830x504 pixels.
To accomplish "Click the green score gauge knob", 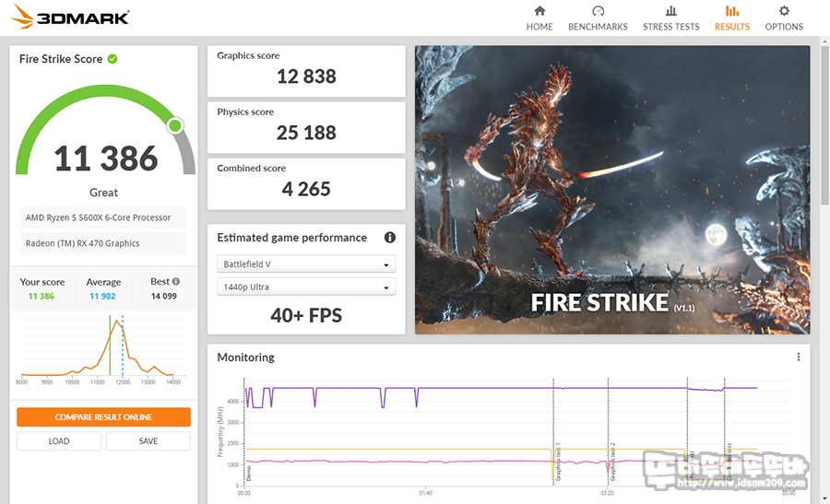I will 174,126.
